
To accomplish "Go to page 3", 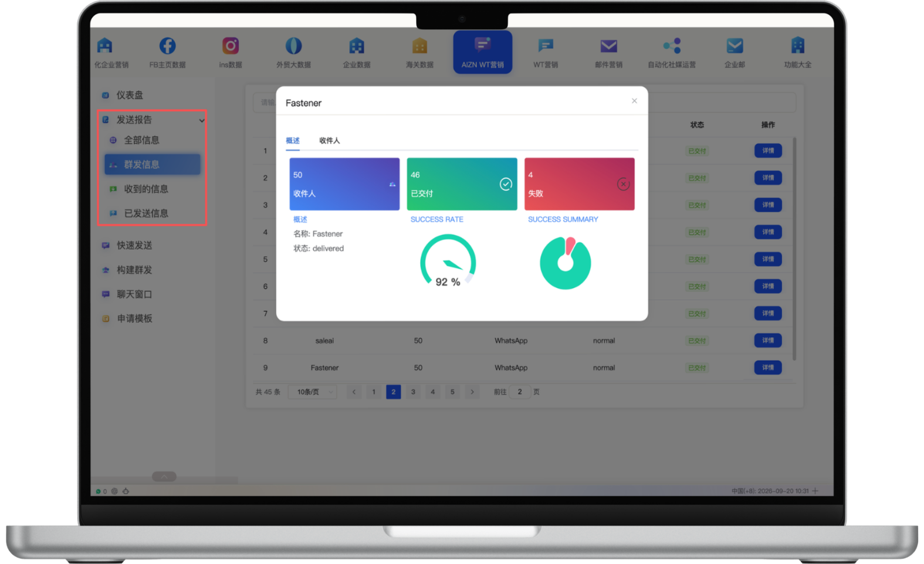I will [413, 392].
